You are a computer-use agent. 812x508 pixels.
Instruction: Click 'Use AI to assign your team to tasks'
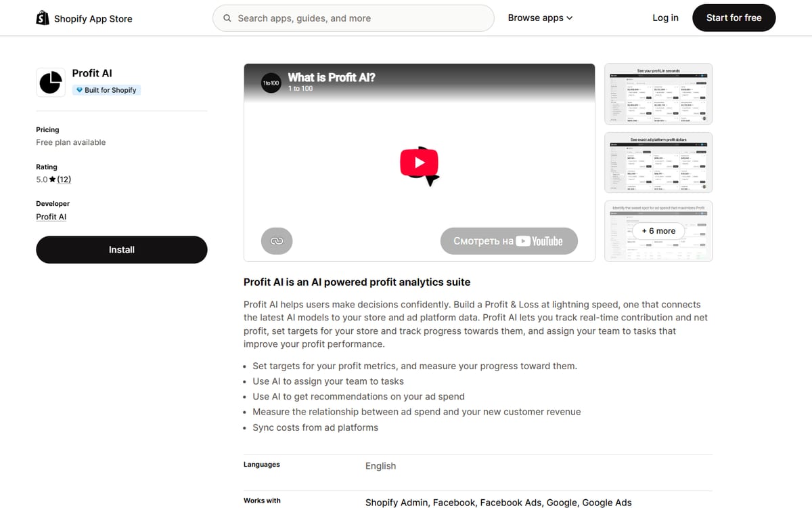click(328, 381)
